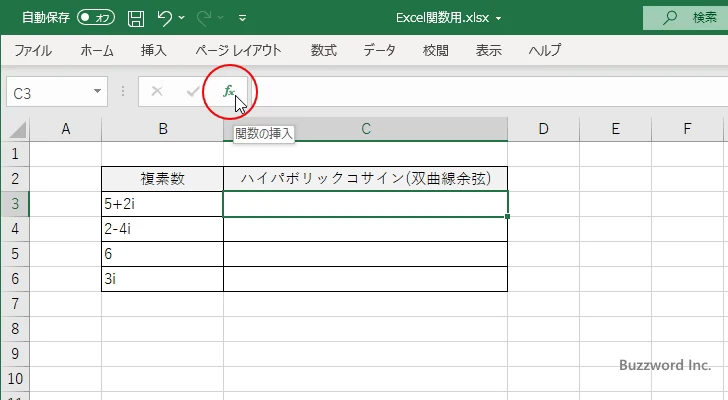Click the Select All corner triangle

pos(17,129)
